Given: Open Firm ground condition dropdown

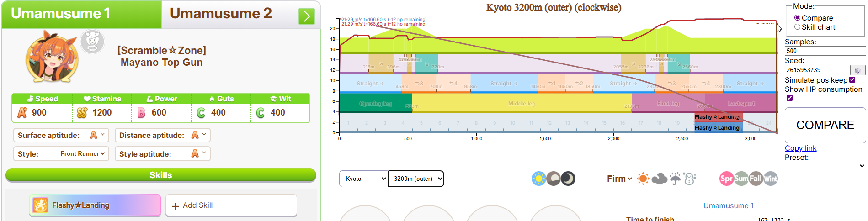Looking at the screenshot, I should click(619, 179).
